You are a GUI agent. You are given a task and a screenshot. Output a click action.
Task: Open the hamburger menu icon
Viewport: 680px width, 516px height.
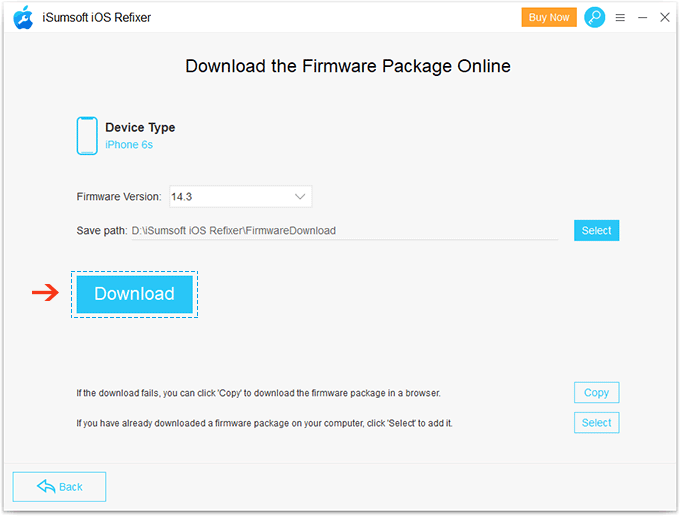click(x=620, y=17)
